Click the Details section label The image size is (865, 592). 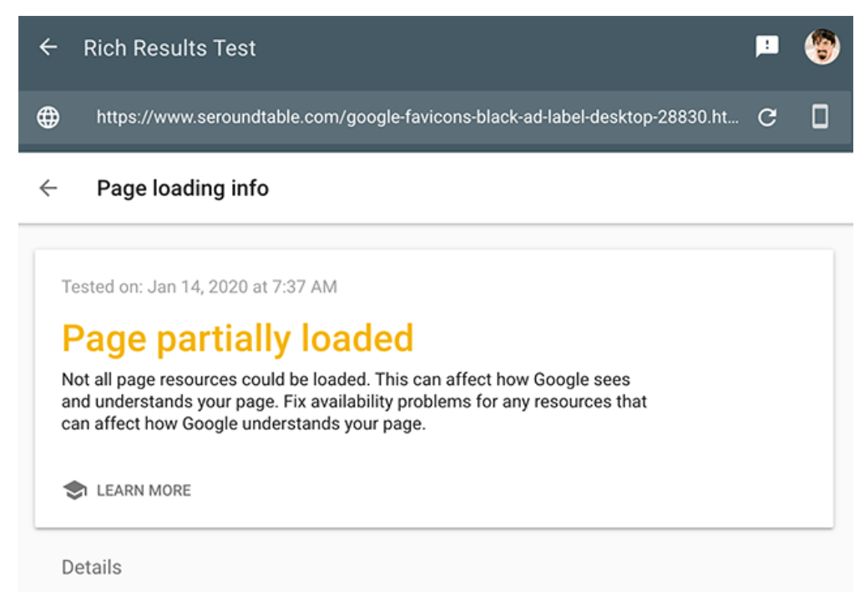pyautogui.click(x=91, y=567)
